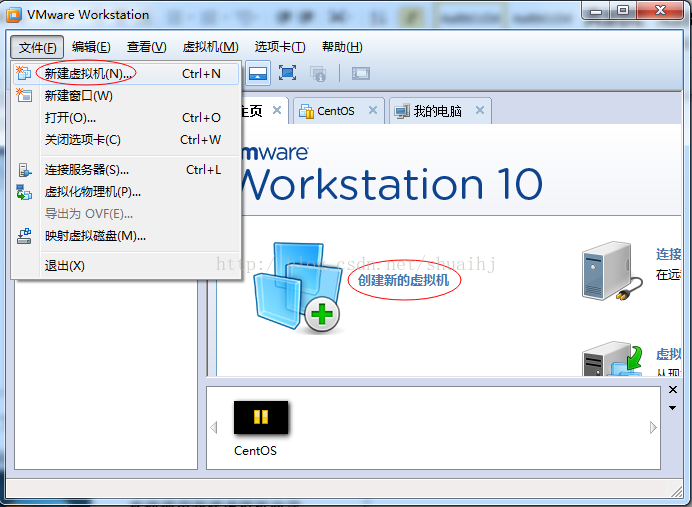The width and height of the screenshot is (692, 507).
Task: Open the 文件(F) menu
Action: (x=37, y=47)
